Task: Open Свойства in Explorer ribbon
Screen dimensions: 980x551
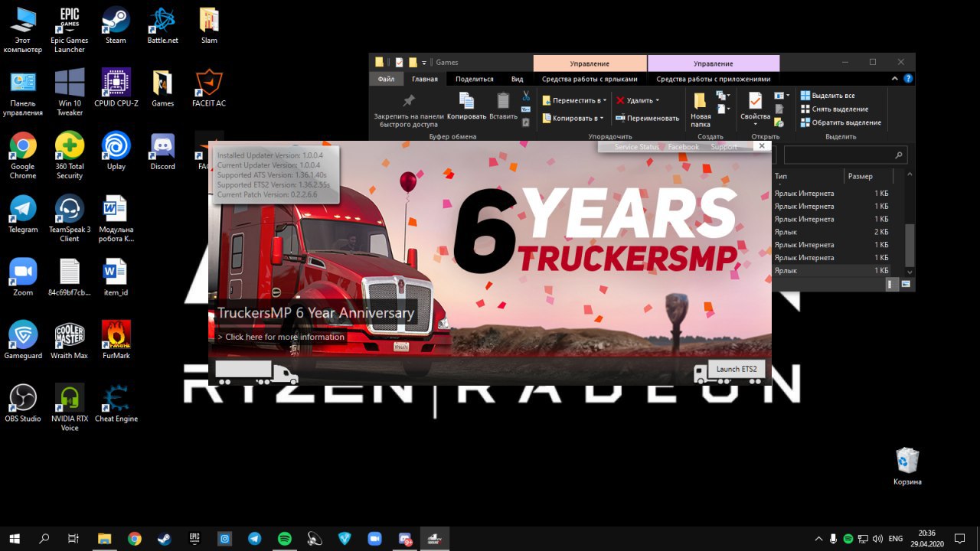Action: 755,109
